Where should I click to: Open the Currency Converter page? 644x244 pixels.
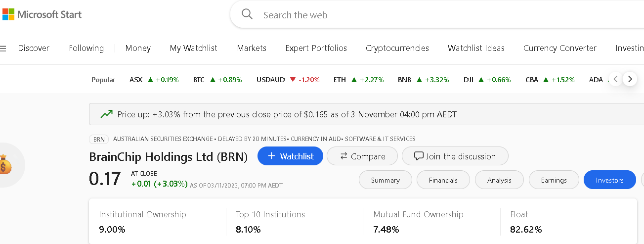(560, 48)
